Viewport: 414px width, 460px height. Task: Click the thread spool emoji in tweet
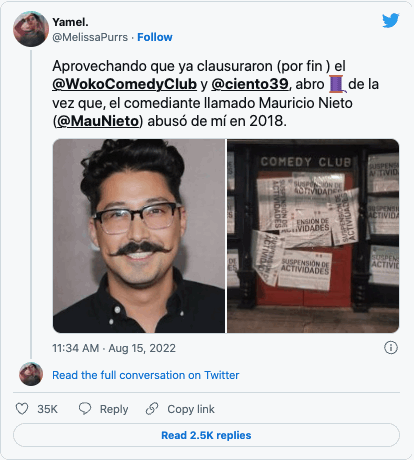tap(337, 84)
